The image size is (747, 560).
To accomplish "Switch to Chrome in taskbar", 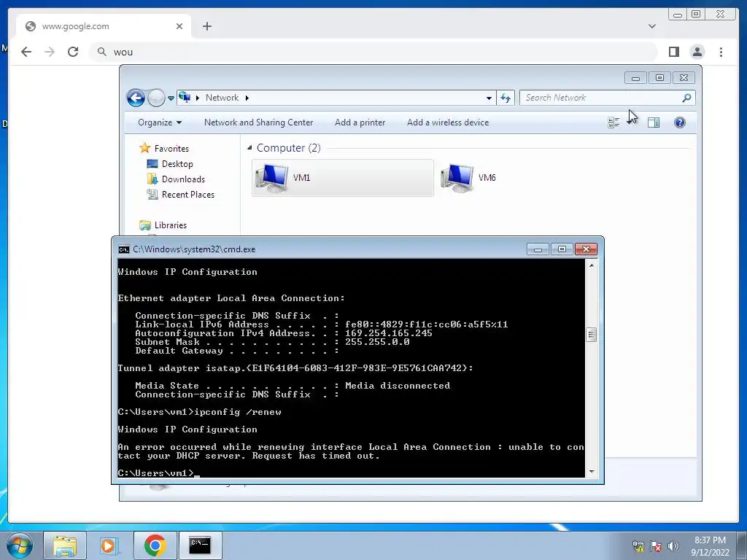I will pos(155,545).
